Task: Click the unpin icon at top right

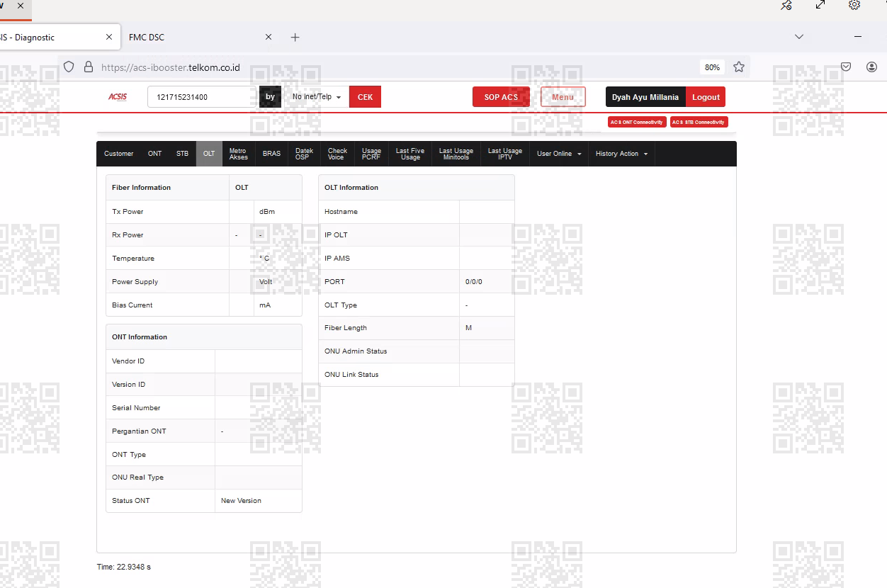Action: coord(786,5)
